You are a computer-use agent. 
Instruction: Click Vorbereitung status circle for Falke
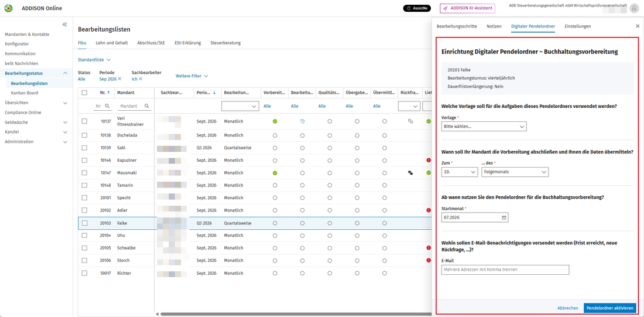click(275, 223)
